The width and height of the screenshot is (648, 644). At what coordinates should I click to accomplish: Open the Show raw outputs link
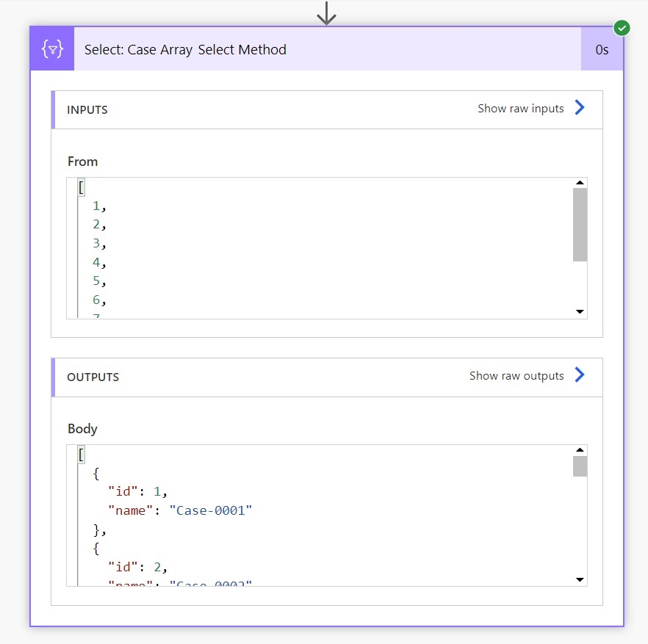pos(516,375)
